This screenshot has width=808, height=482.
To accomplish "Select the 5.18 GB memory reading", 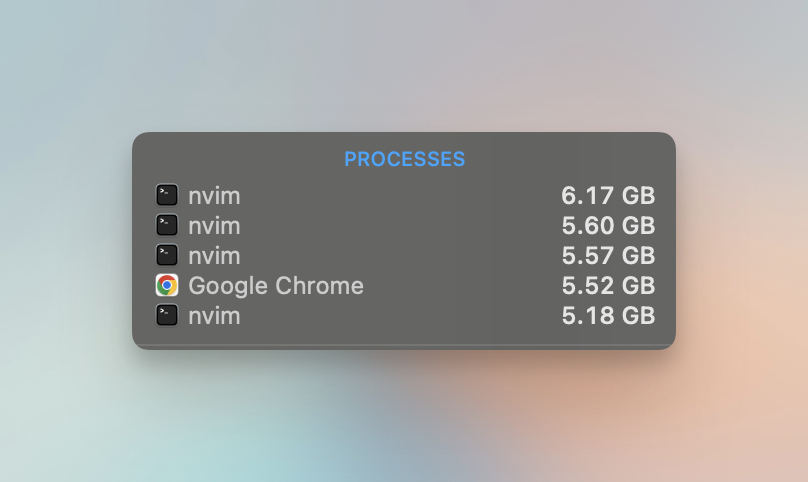I will pos(608,316).
